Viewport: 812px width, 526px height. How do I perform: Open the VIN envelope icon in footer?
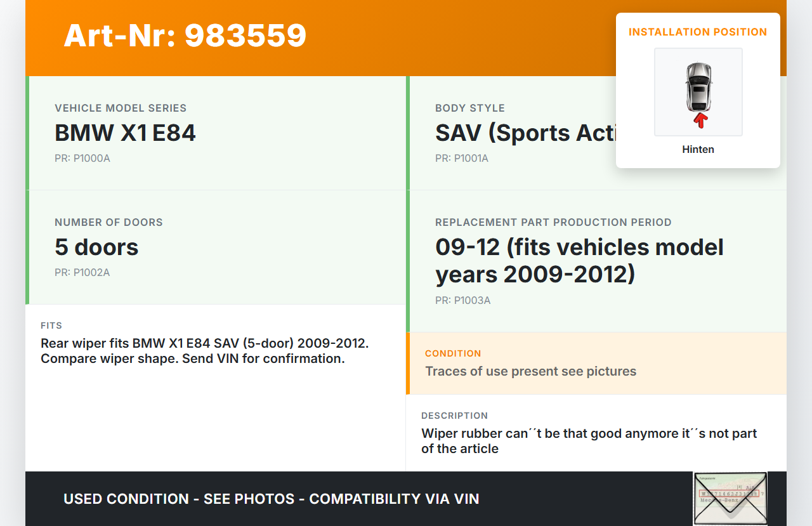point(730,499)
